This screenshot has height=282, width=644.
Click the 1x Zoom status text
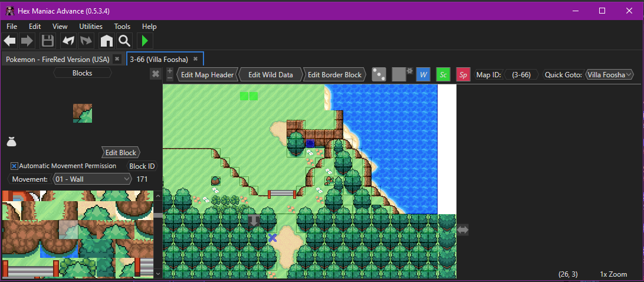pyautogui.click(x=613, y=274)
